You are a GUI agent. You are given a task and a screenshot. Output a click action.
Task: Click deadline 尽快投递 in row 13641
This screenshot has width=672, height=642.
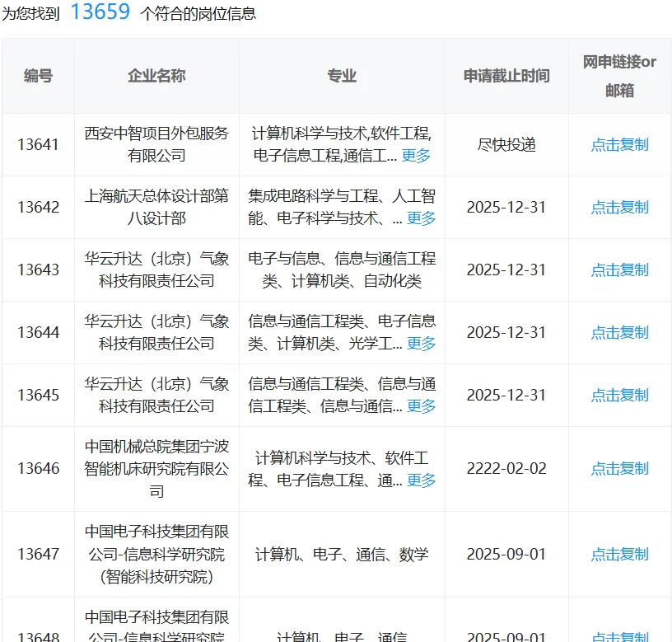click(506, 144)
